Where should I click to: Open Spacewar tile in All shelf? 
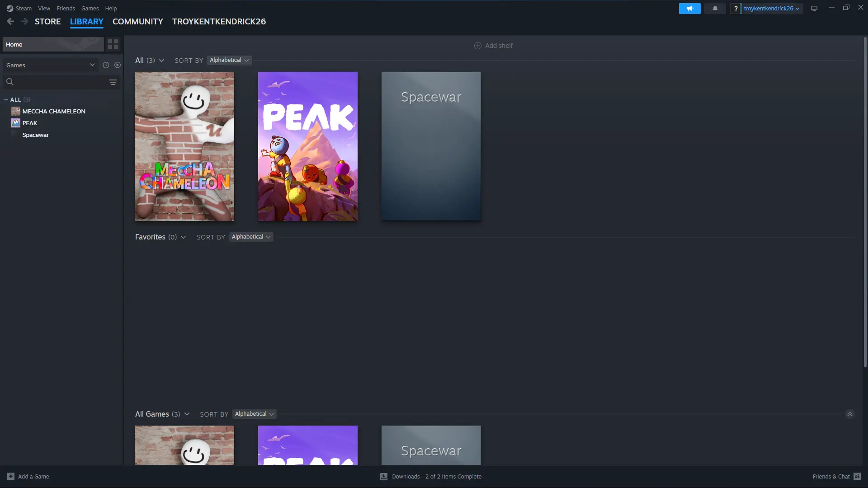[431, 146]
